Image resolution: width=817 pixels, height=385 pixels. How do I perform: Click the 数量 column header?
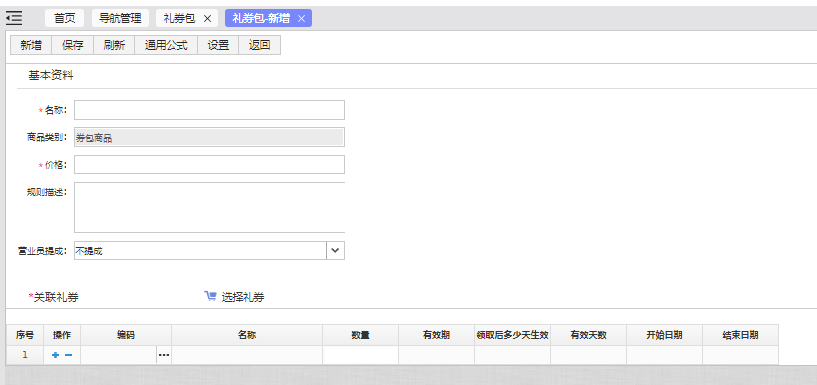pos(361,335)
